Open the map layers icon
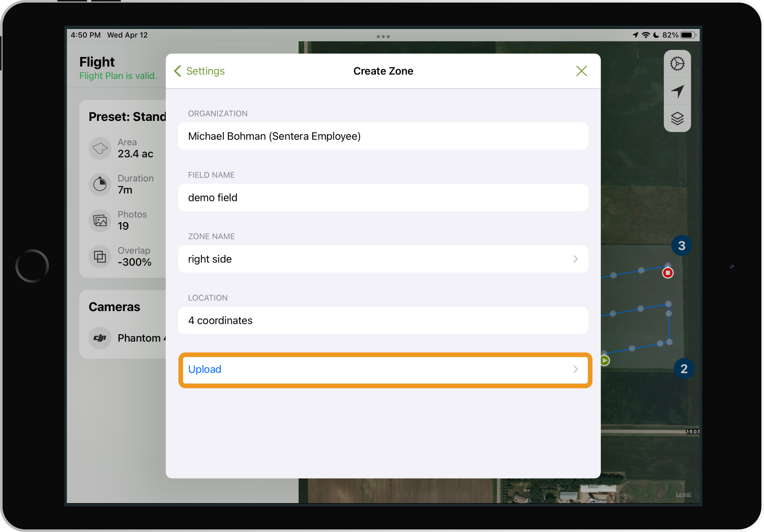 click(677, 118)
